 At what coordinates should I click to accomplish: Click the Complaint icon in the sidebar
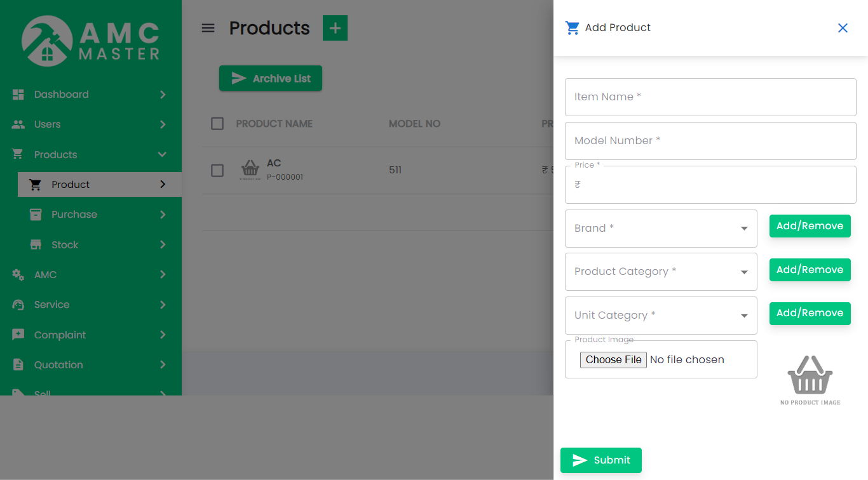click(18, 335)
